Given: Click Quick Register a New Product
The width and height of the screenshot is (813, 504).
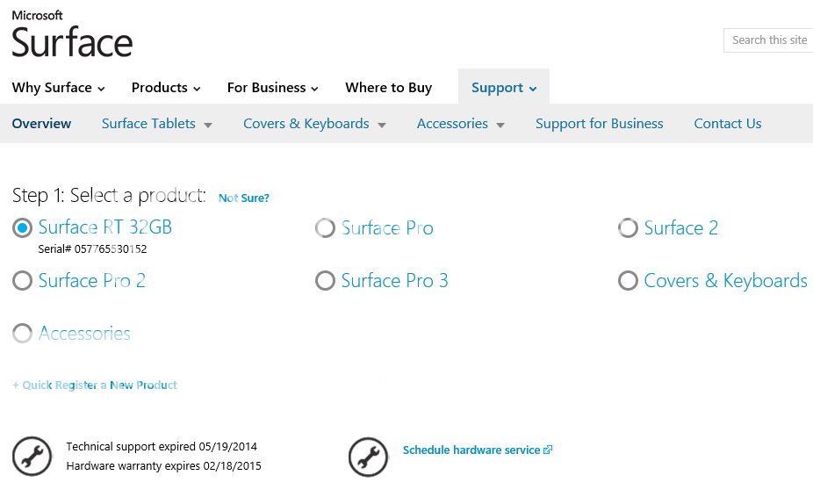Looking at the screenshot, I should click(95, 385).
